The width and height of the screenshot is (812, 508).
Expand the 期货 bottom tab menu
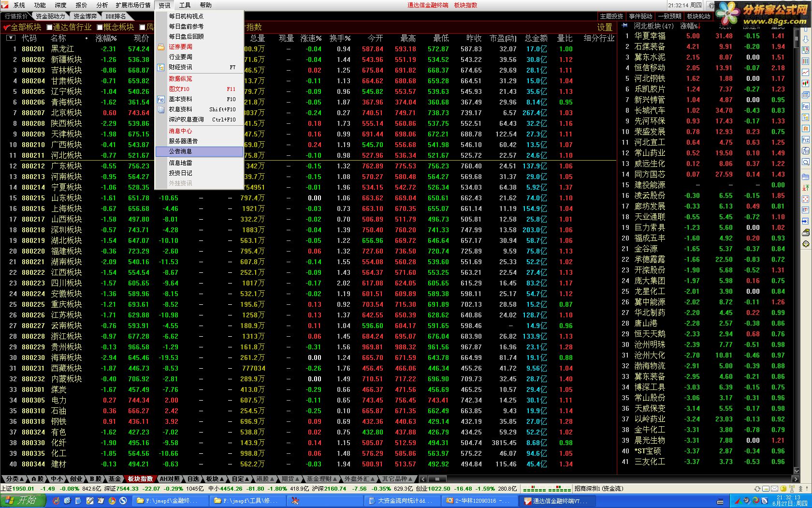click(x=298, y=478)
